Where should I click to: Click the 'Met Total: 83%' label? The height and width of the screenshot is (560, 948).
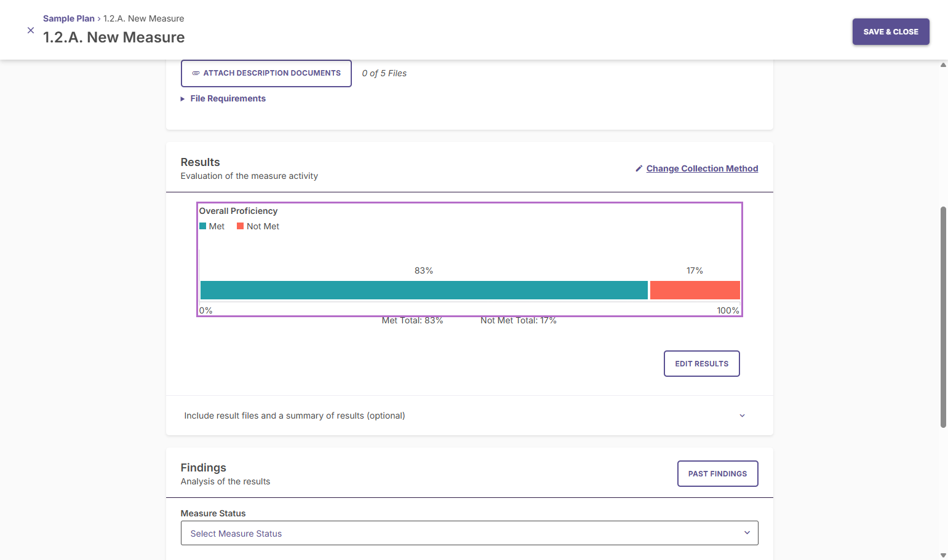(412, 320)
